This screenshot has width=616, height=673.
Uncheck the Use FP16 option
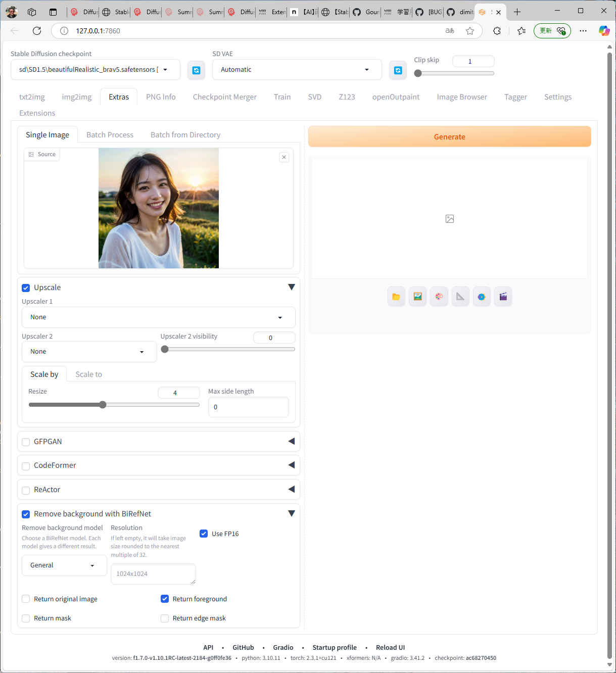pos(204,534)
